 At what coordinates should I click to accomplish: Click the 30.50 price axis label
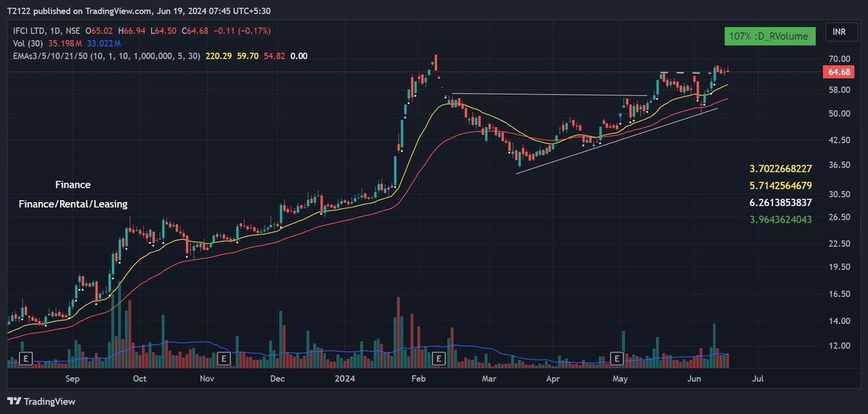coord(839,194)
